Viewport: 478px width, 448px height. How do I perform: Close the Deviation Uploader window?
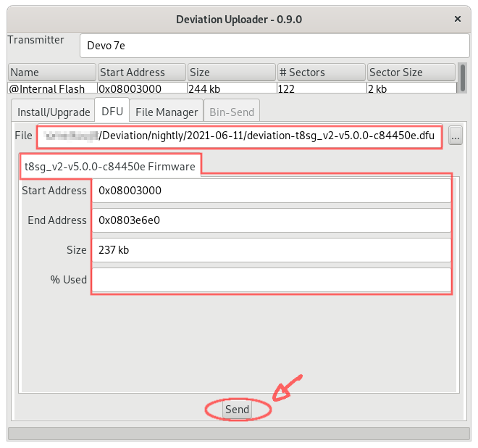point(457,19)
